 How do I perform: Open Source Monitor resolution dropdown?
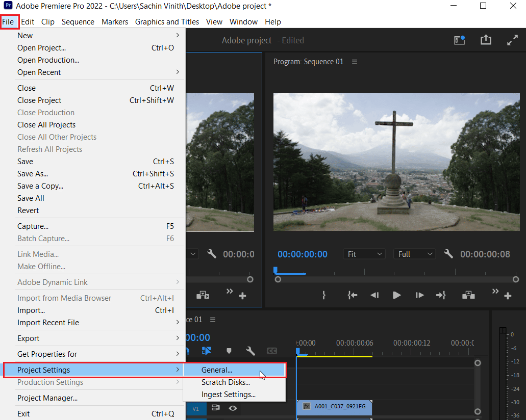[x=193, y=254]
